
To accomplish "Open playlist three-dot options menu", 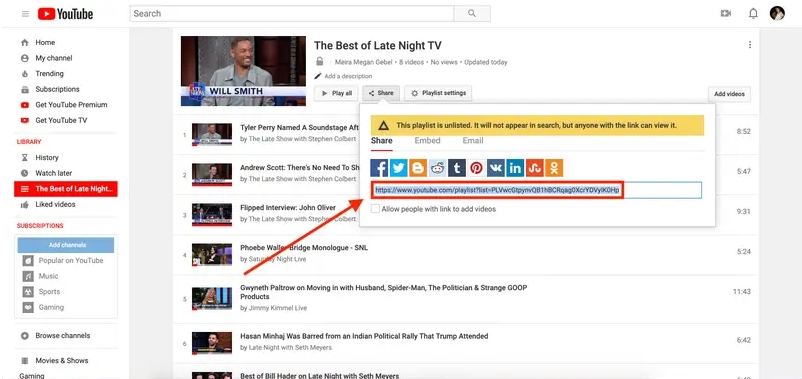I will tap(750, 45).
